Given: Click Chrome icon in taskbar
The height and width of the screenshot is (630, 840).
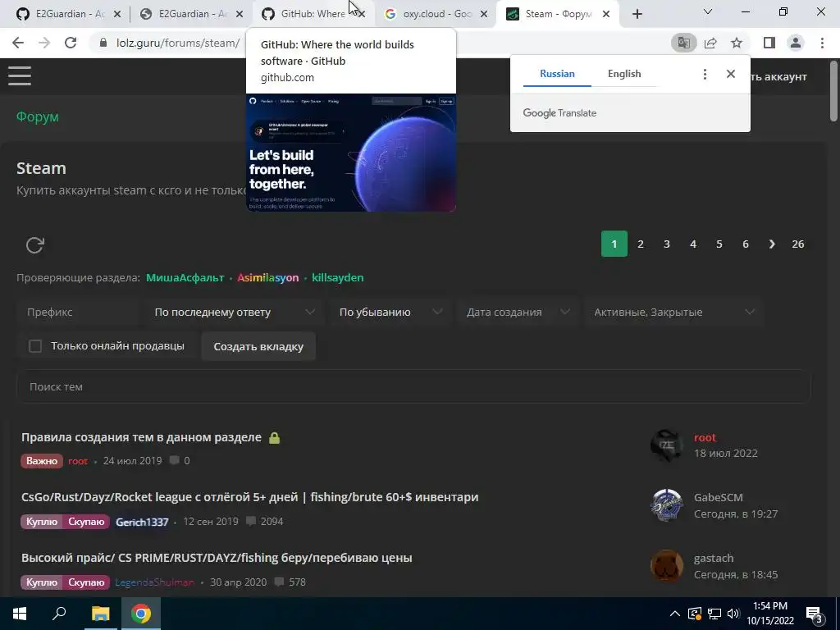Looking at the screenshot, I should coord(141,614).
